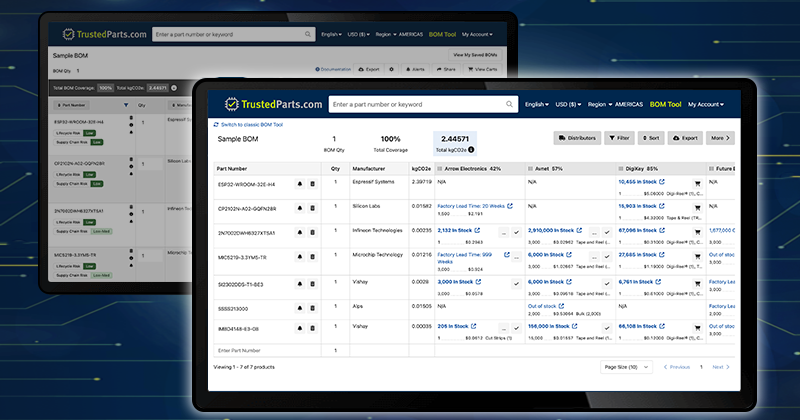Delete 2N7002DWH6327XTSA1 row via trash icon

(x=313, y=232)
